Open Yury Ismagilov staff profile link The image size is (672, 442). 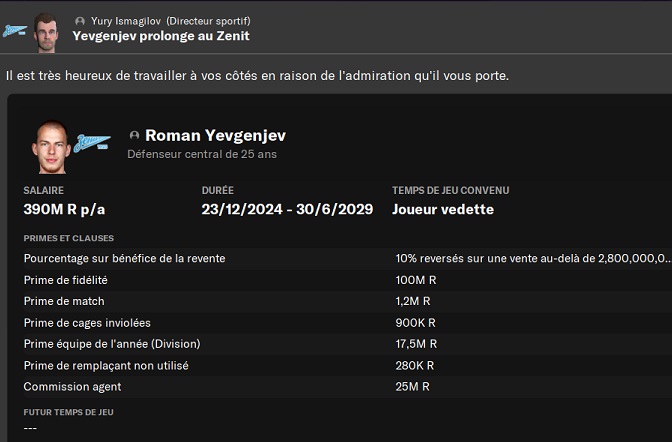coord(126,21)
